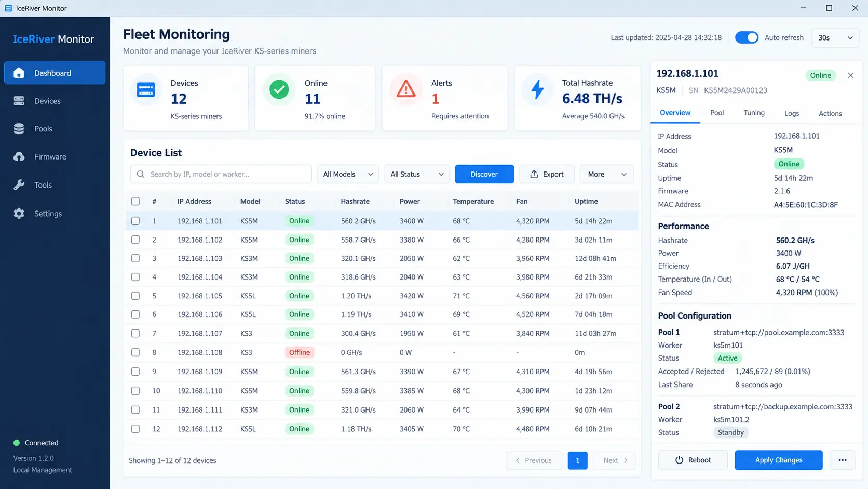The image size is (868, 489).
Task: Open the Tuning tab
Action: tap(754, 113)
